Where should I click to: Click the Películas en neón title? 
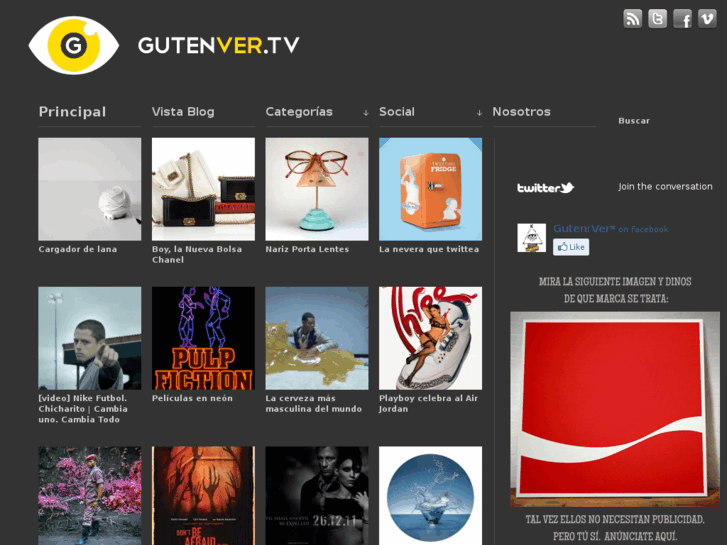point(192,398)
